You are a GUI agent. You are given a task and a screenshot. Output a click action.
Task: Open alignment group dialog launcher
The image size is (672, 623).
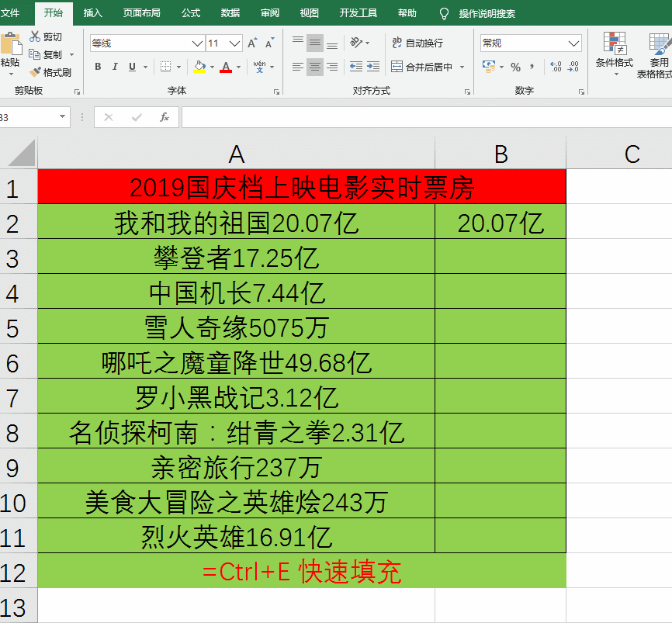(x=467, y=92)
